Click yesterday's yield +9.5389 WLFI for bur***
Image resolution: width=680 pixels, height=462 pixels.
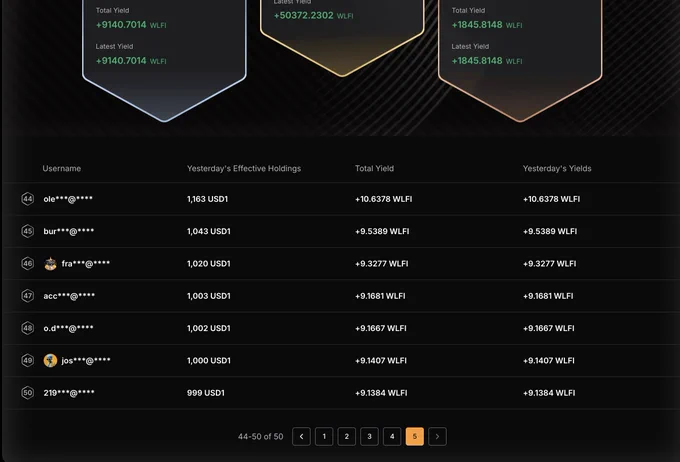550,231
